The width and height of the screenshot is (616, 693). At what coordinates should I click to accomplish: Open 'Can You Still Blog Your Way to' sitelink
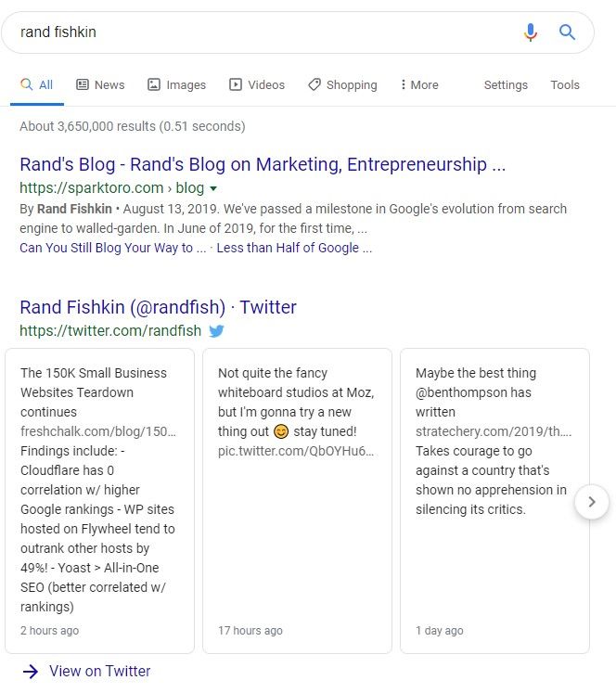(112, 248)
